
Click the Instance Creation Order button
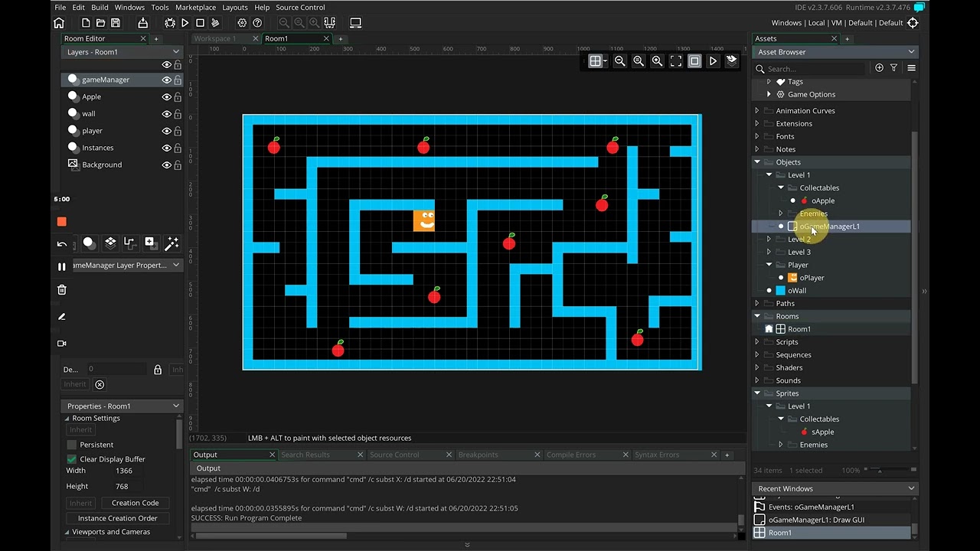point(118,518)
